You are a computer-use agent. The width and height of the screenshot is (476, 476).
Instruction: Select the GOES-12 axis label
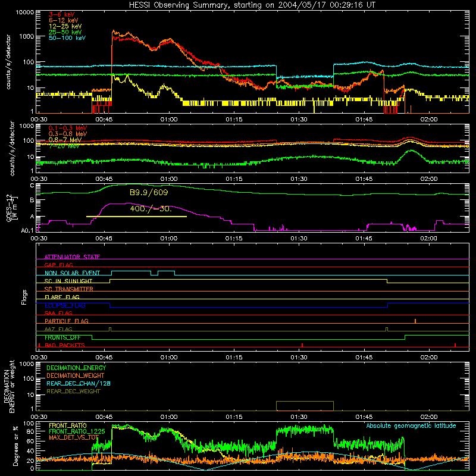pos(12,208)
